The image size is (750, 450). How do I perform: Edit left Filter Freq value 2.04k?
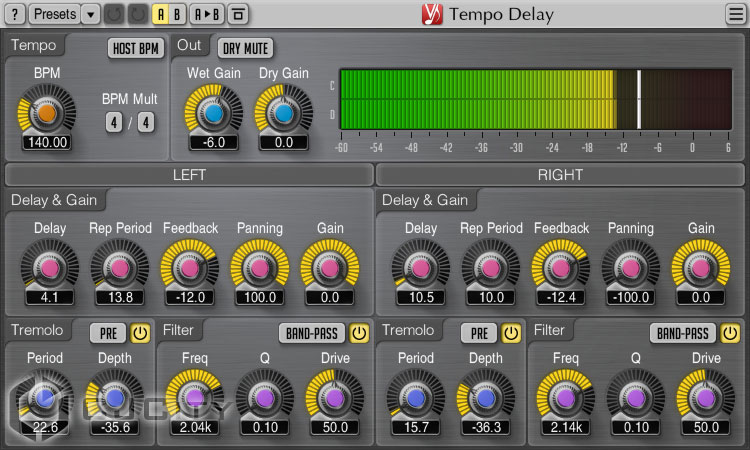click(195, 427)
